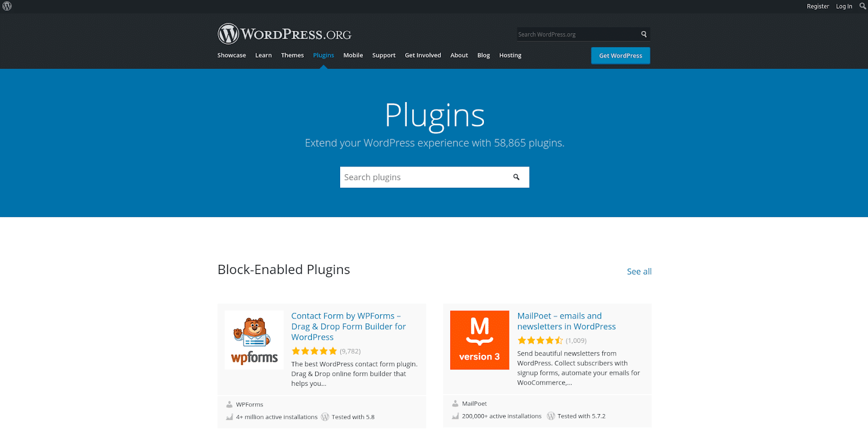Viewport: 868px width, 439px height.
Task: Open the top-right admin bar search icon
Action: (x=862, y=7)
